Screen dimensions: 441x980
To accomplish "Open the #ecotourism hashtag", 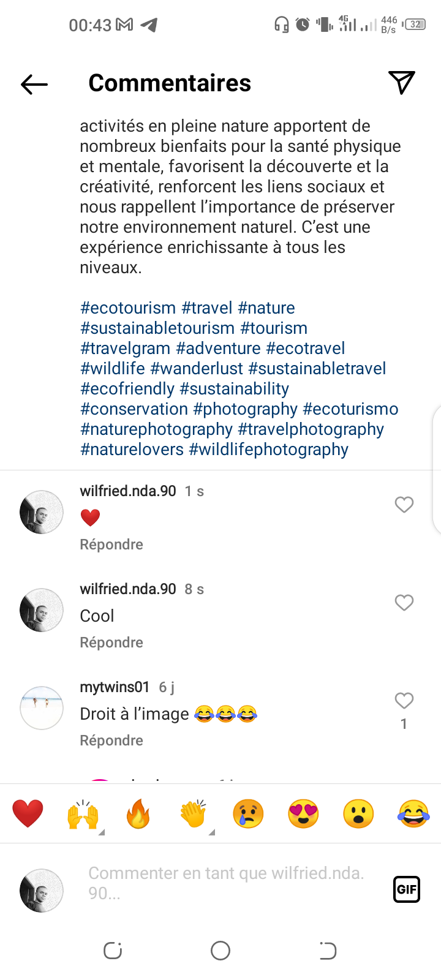I will [x=128, y=308].
